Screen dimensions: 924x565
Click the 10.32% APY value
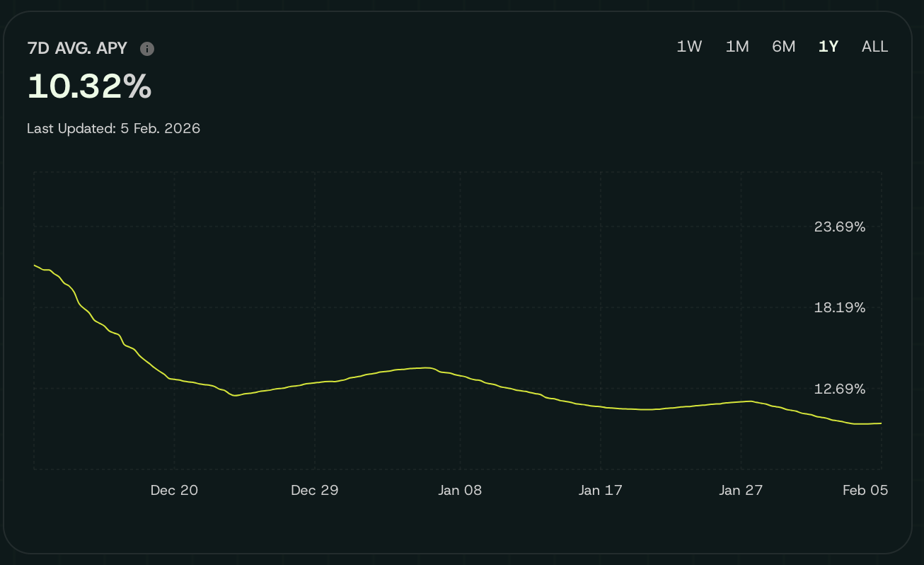point(88,86)
